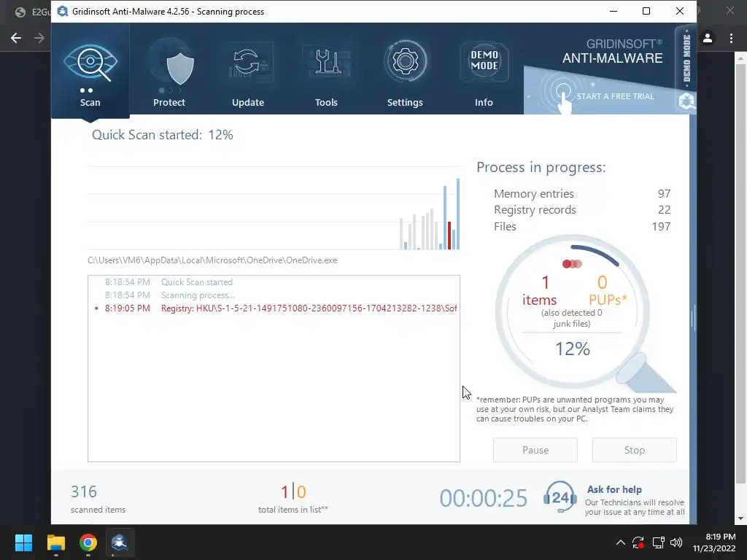Click the 1 items detected counter
Screen dimensions: 747x560
(540, 290)
